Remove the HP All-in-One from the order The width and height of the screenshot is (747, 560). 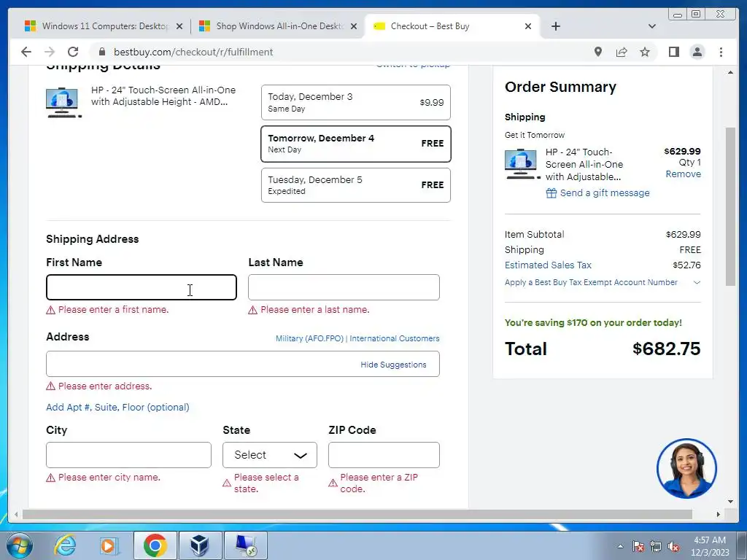(x=683, y=174)
